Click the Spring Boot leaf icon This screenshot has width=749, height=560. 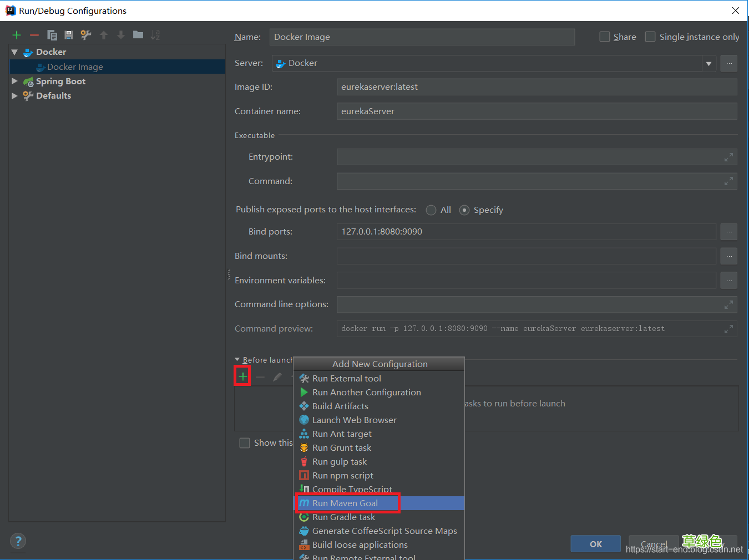(28, 82)
